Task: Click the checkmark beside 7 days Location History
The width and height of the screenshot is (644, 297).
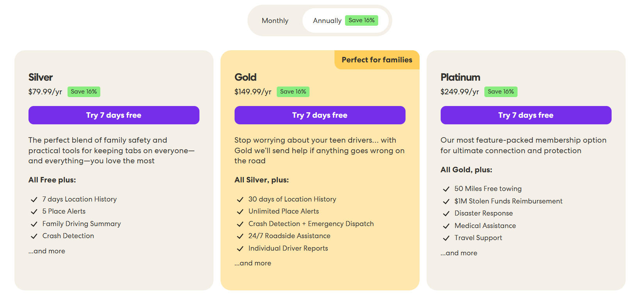Action: 34,200
